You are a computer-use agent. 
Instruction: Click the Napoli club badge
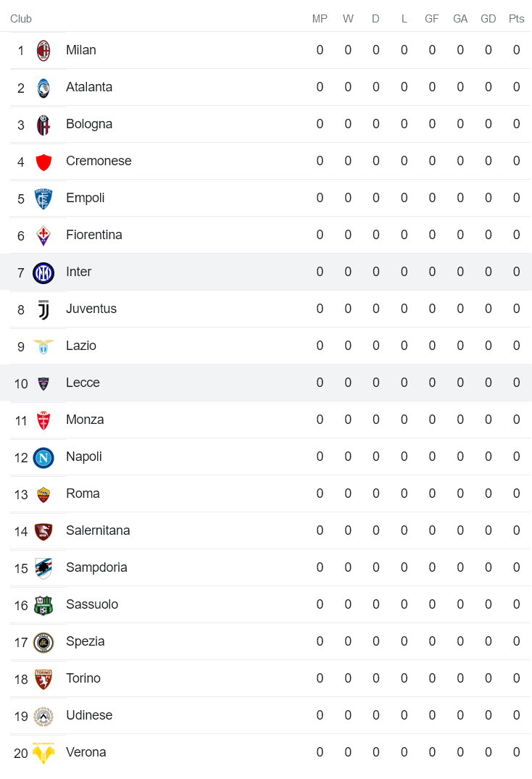tap(43, 457)
